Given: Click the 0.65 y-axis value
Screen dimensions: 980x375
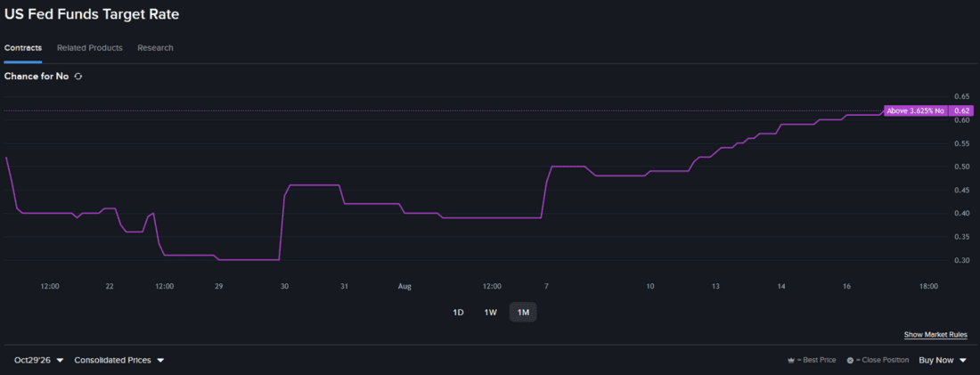Looking at the screenshot, I should click(x=962, y=96).
